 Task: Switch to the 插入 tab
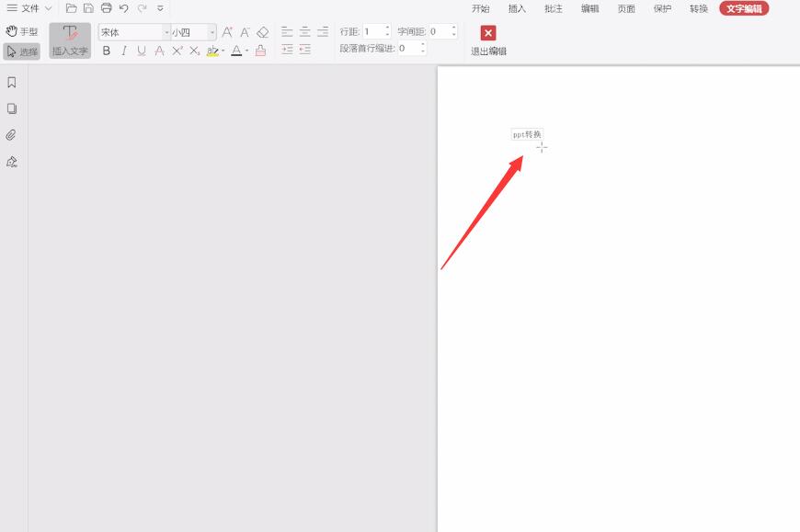coord(517,8)
